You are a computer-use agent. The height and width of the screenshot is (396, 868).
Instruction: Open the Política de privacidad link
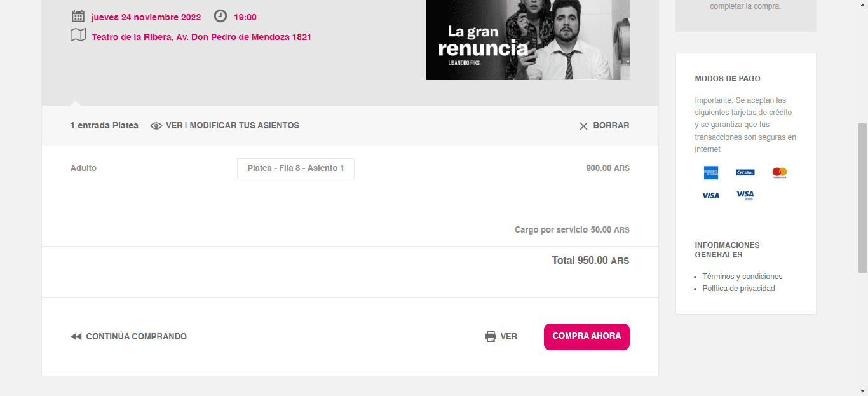pyautogui.click(x=738, y=289)
